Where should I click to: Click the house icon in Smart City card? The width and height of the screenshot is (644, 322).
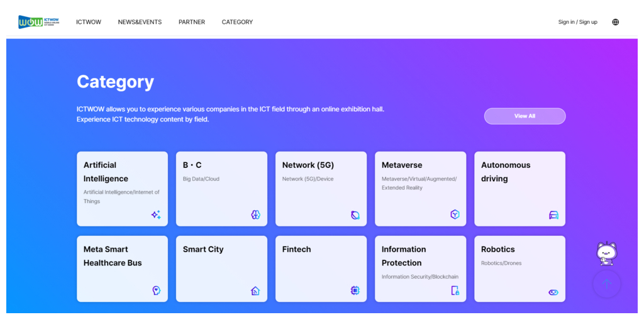point(255,291)
